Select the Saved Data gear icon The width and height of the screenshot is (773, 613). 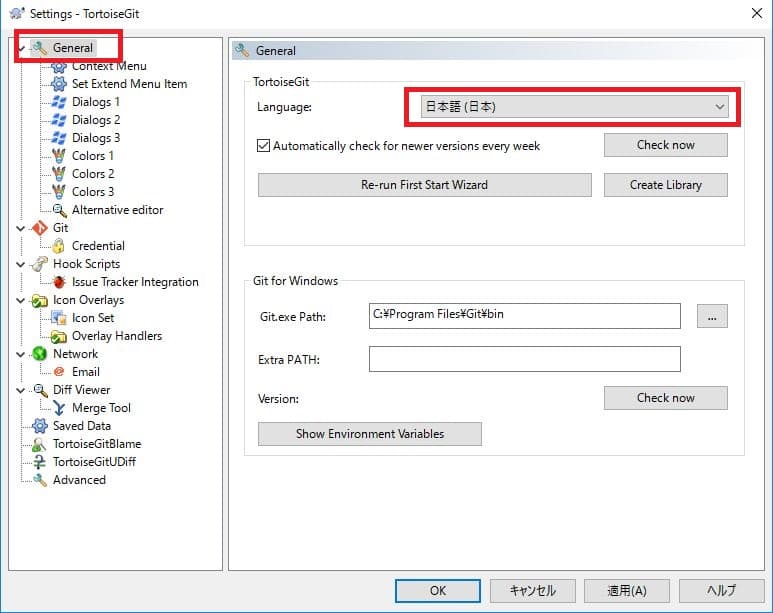click(x=40, y=426)
